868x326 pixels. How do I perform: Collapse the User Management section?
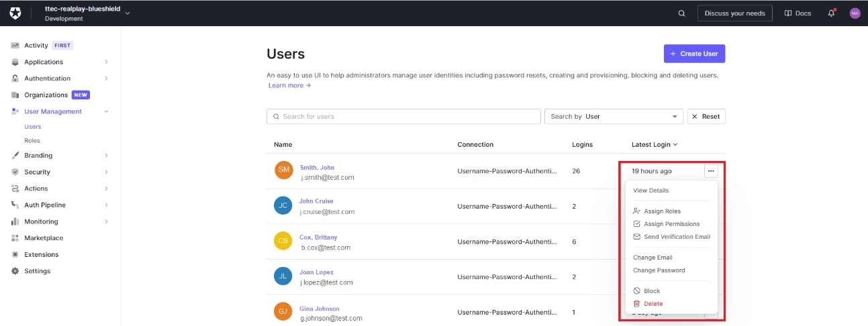(x=106, y=112)
